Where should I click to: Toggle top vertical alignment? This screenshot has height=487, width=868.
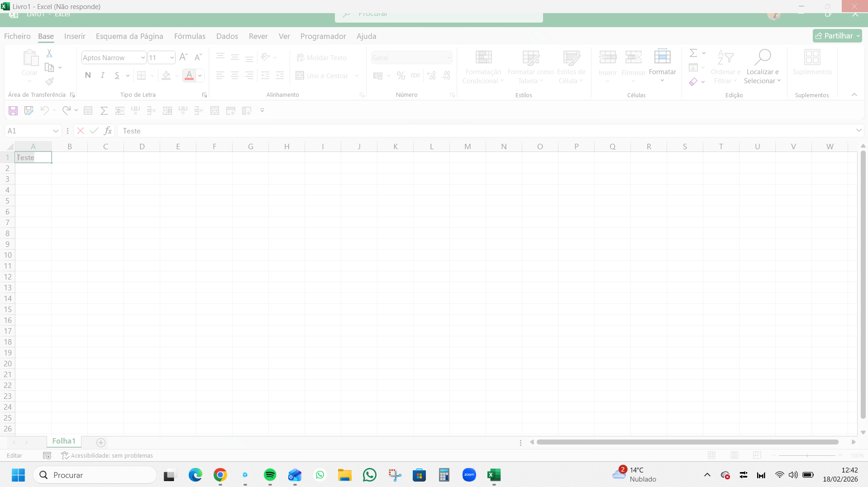(x=220, y=57)
